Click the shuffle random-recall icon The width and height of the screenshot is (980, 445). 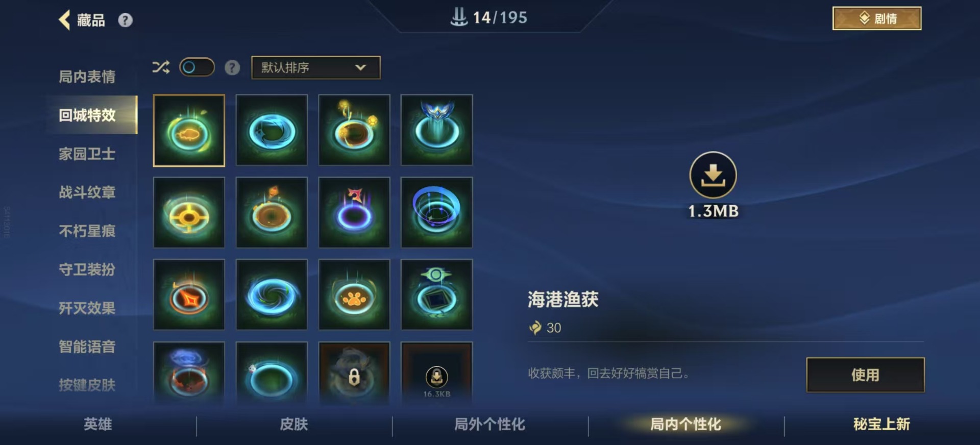[x=161, y=67]
